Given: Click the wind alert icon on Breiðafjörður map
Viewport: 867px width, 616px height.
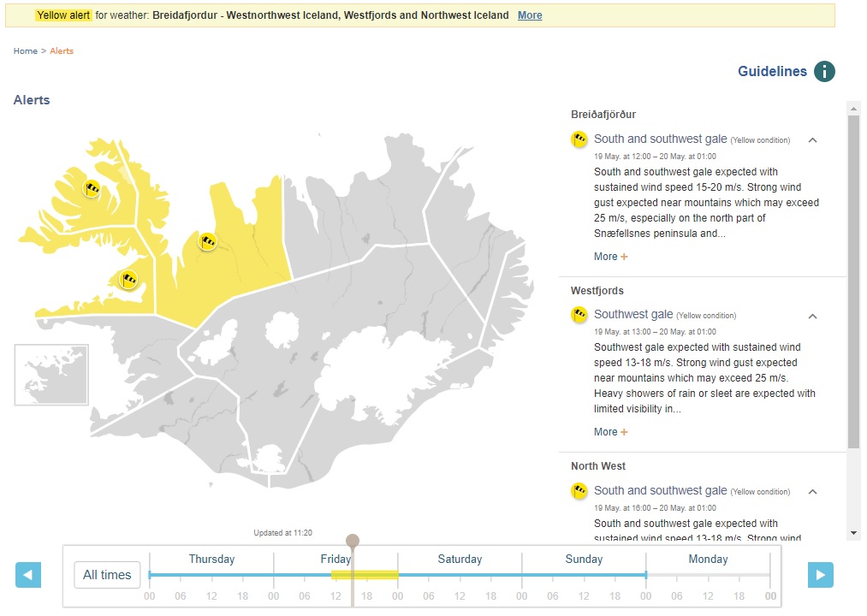Looking at the screenshot, I should (x=128, y=279).
